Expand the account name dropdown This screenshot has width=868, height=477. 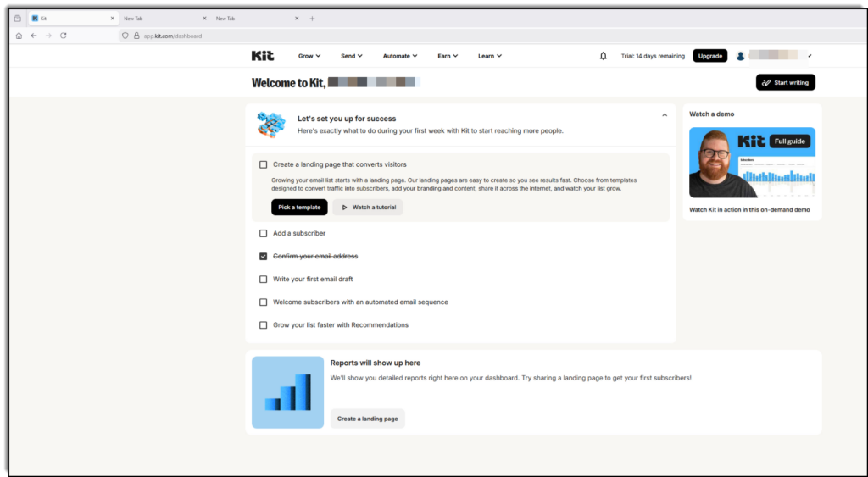(x=810, y=56)
